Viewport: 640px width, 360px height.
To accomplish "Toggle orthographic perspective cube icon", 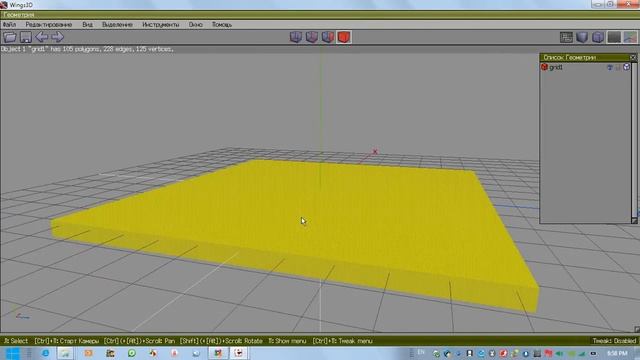I will (x=598, y=37).
